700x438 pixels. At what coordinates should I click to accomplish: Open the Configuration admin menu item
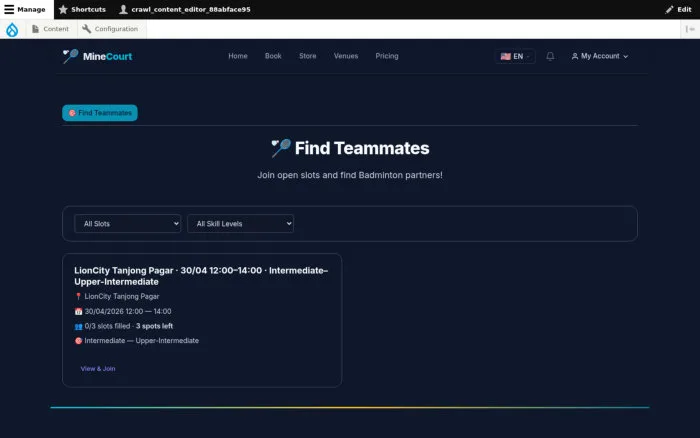pyautogui.click(x=110, y=29)
